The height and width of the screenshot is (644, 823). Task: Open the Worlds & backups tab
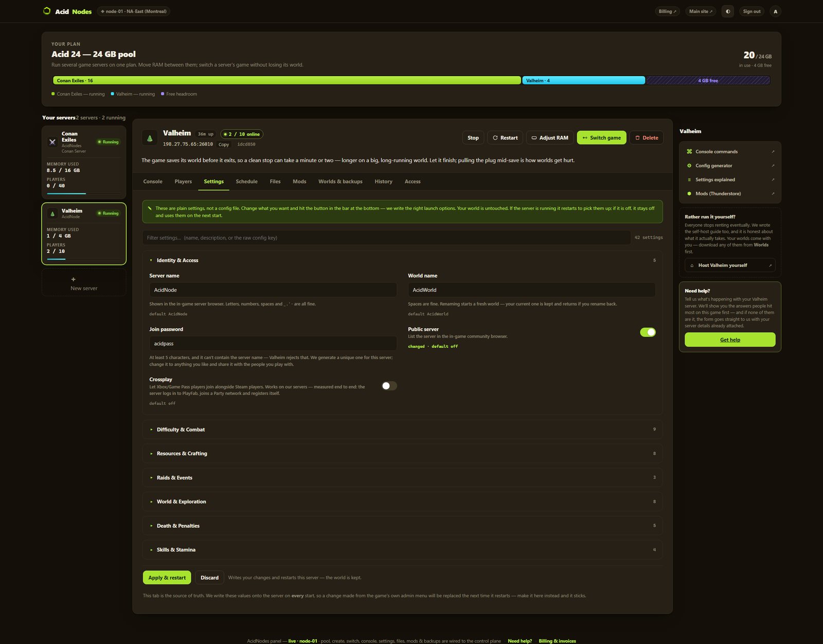click(x=341, y=182)
